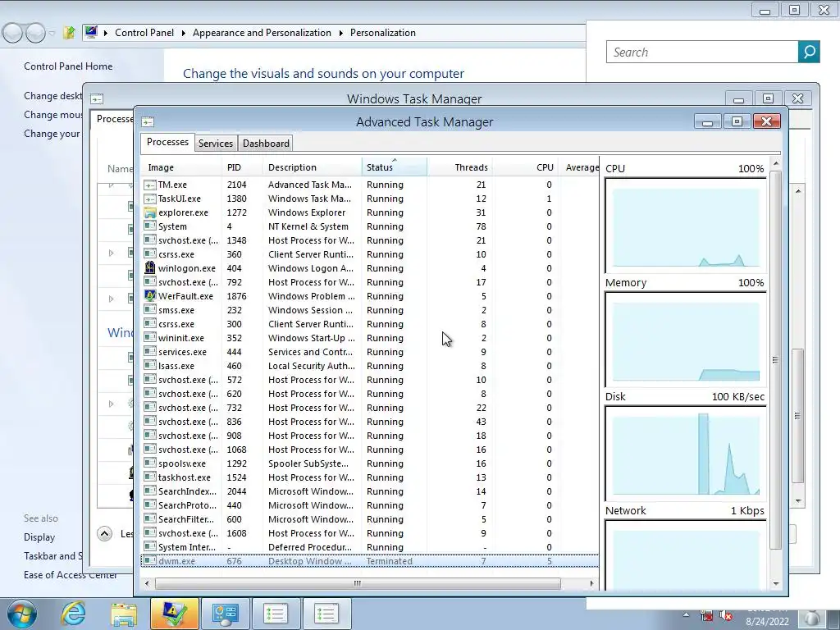Image resolution: width=840 pixels, height=630 pixels.
Task: Show hidden system tray icons
Action: (x=686, y=614)
